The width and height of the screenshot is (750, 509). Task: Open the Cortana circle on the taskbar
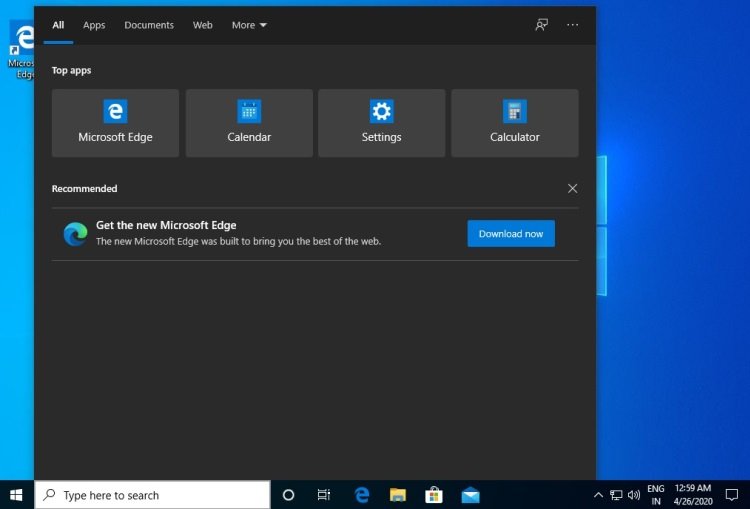pyautogui.click(x=288, y=495)
